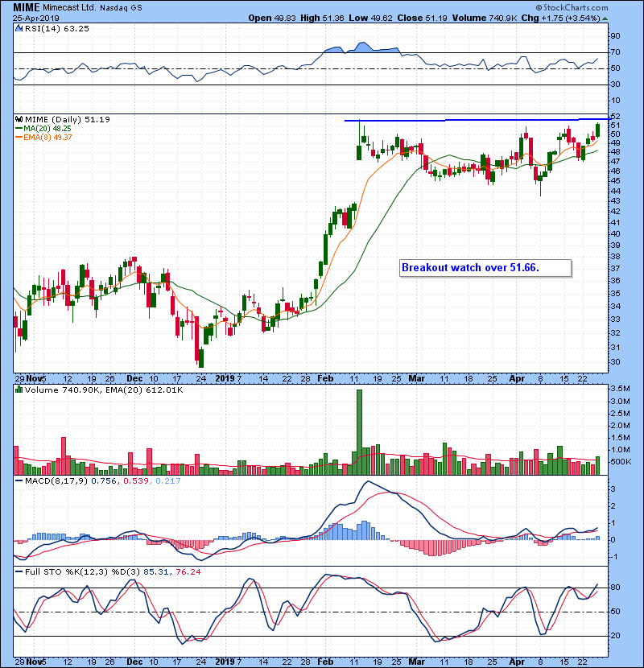Screen dimensions: 644x668
Task: Click the 'Mar' date label under price chart
Action: [x=418, y=377]
